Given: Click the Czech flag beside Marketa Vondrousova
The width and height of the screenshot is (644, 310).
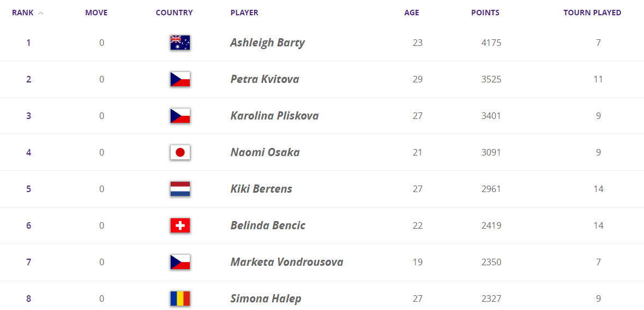Looking at the screenshot, I should click(180, 262).
